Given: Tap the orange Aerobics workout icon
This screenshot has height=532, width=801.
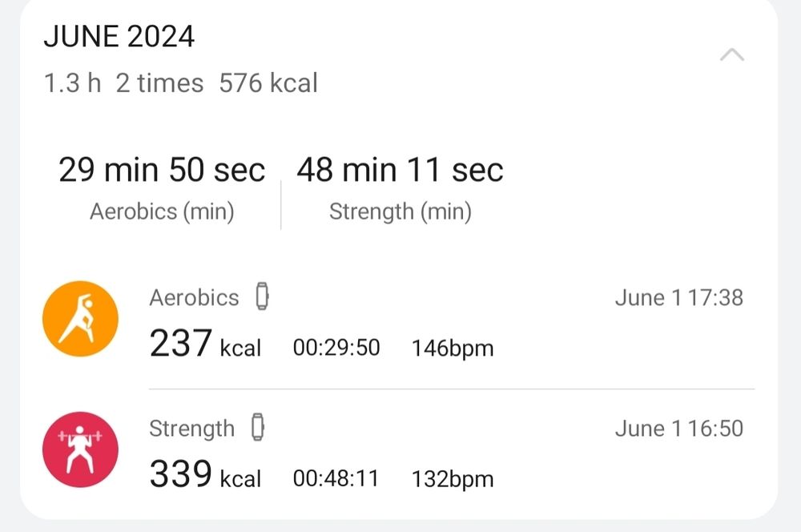Looking at the screenshot, I should [x=80, y=318].
